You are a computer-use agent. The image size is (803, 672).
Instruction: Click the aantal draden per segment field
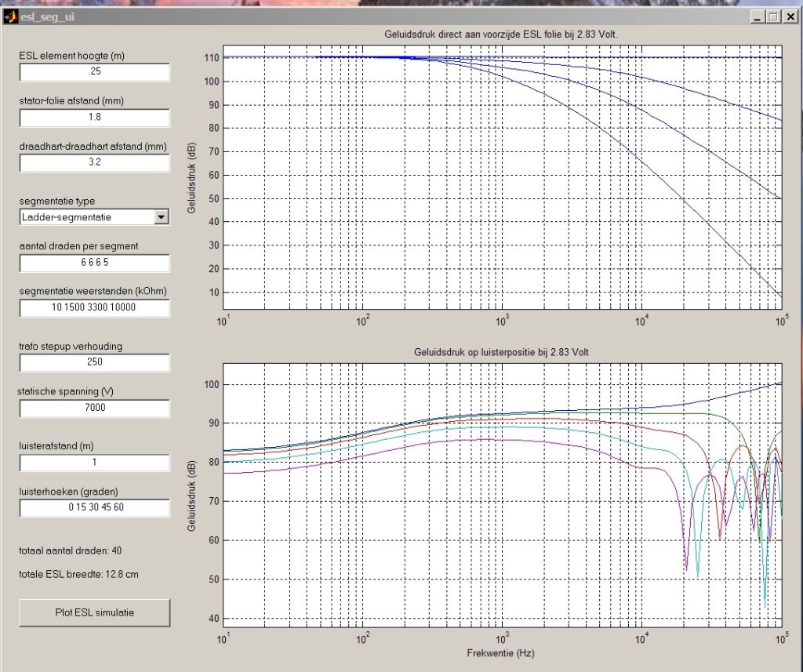click(x=95, y=263)
